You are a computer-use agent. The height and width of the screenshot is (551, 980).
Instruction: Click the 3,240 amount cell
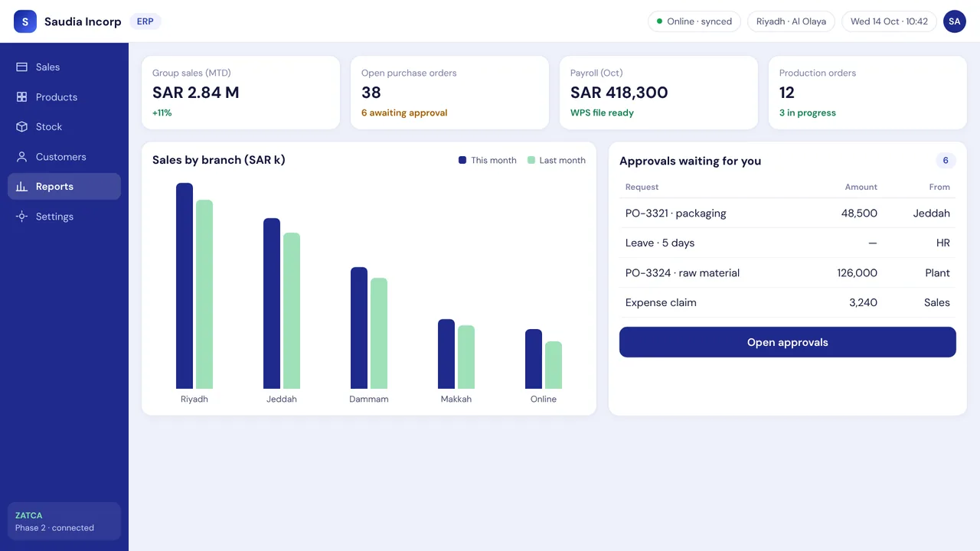click(x=863, y=303)
